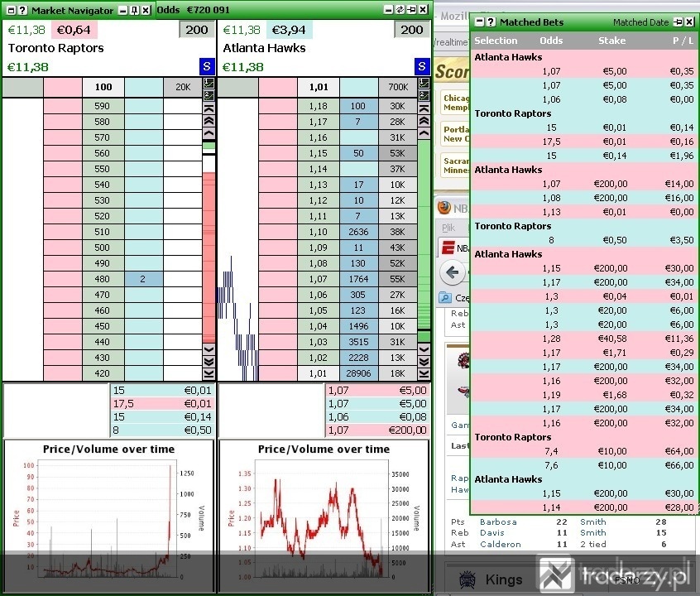700x596 pixels.
Task: Click blue S button for Atlanta Hawks
Action: [x=422, y=67]
